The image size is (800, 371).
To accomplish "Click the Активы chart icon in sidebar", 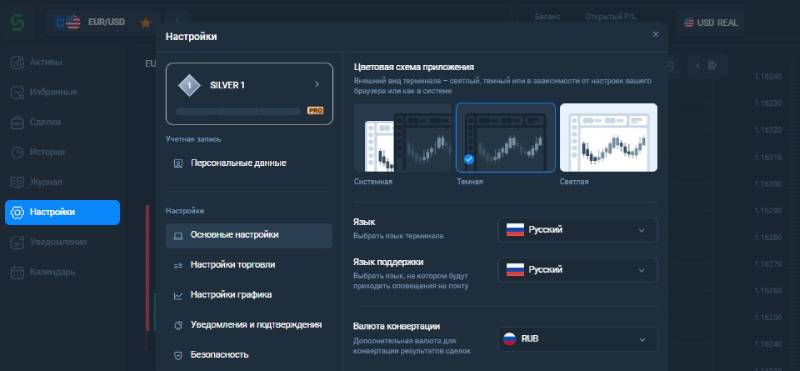I will tap(17, 63).
